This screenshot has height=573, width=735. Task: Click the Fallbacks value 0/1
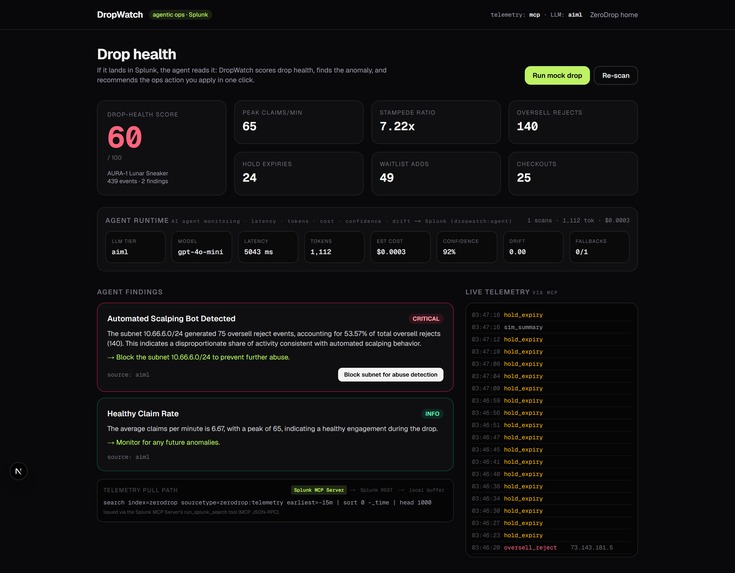point(582,252)
